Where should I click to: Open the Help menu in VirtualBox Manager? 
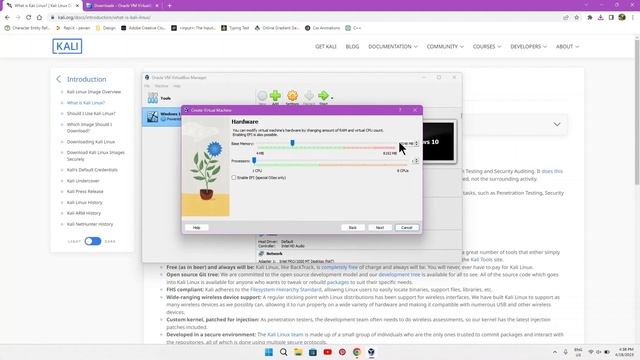[177, 86]
